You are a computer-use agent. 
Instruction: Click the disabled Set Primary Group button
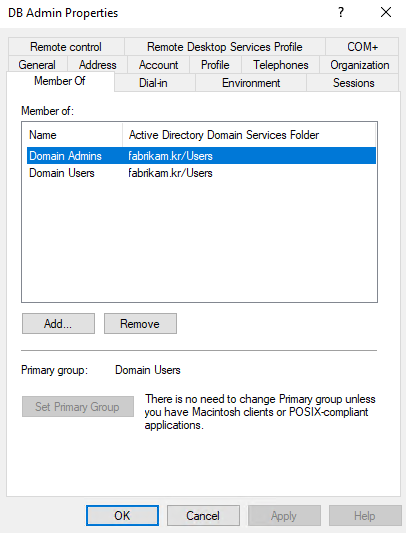tap(78, 406)
